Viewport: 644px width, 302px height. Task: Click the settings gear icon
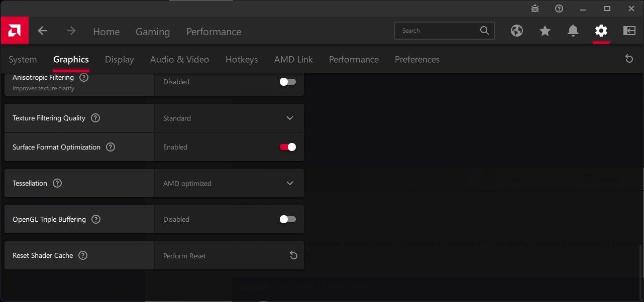(601, 31)
